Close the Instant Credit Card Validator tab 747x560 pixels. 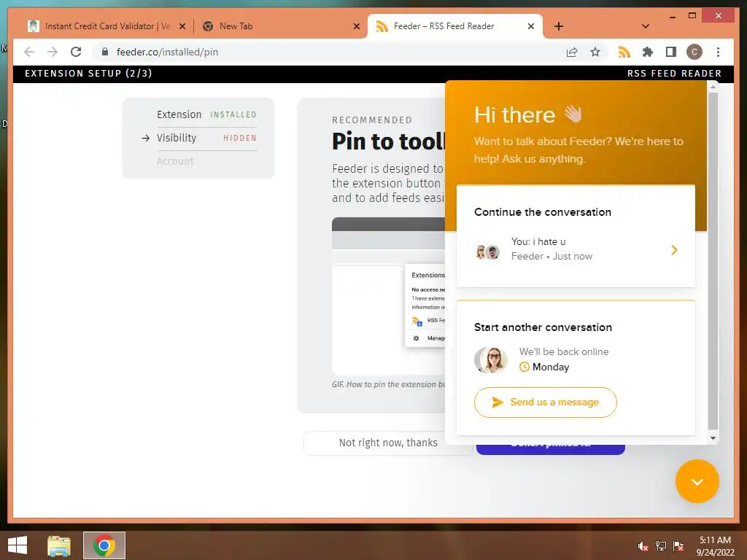182,26
